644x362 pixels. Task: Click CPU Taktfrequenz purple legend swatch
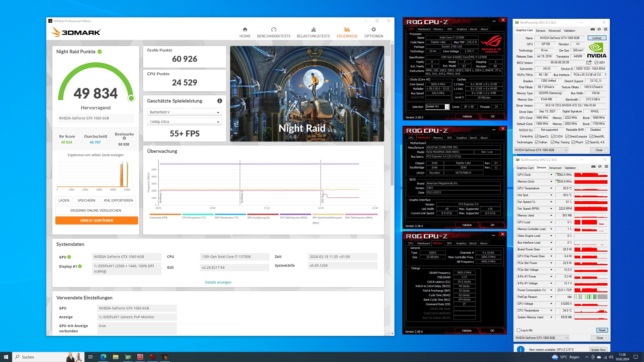tap(295, 214)
